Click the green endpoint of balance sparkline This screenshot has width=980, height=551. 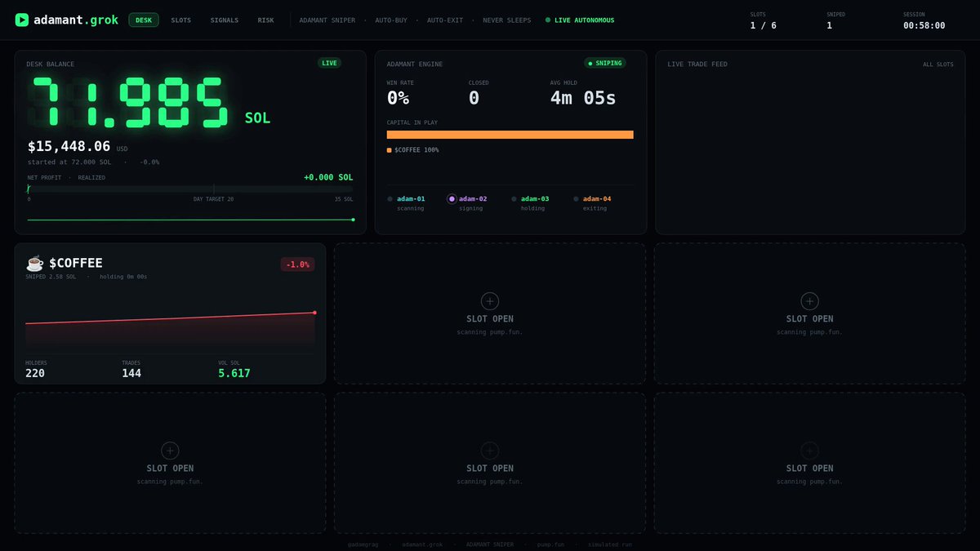[x=353, y=219]
